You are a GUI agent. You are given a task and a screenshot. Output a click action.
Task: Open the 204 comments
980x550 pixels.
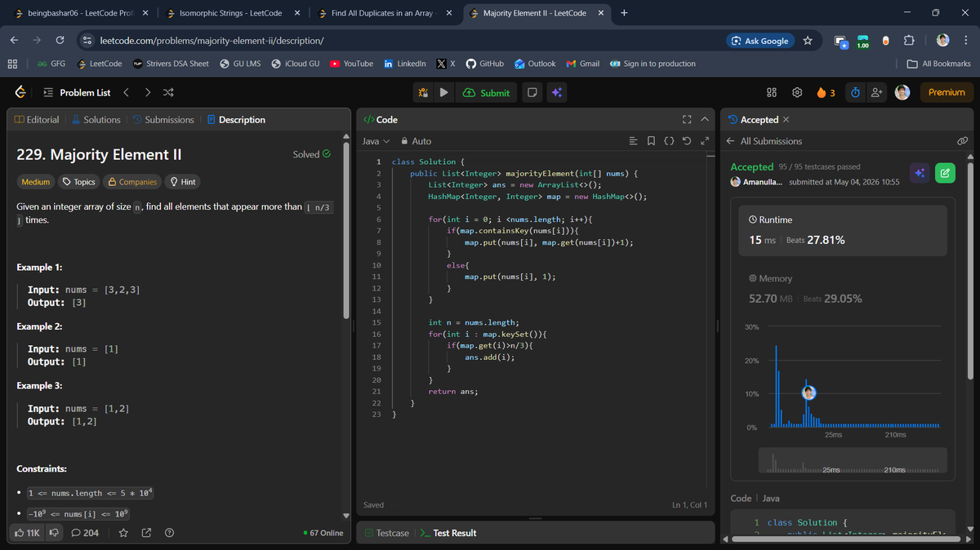coord(85,533)
